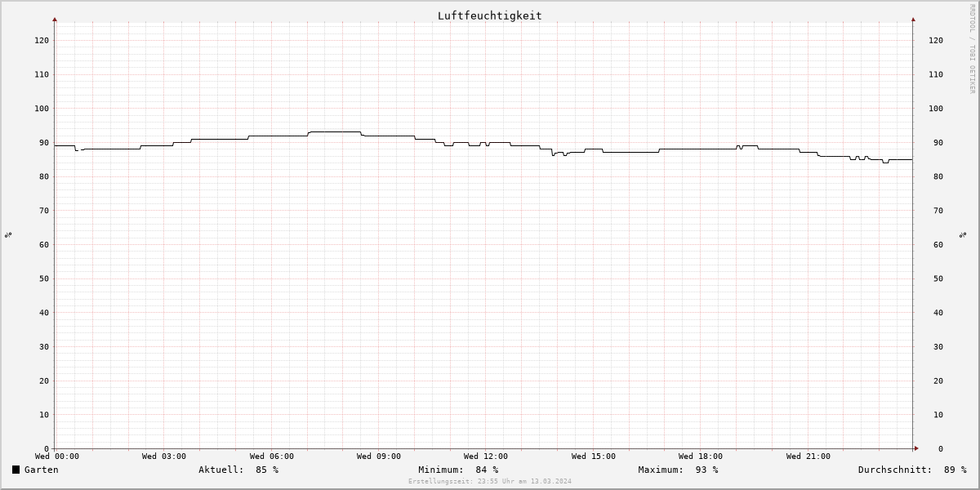Click the Wed 21:00 time axis label
The width and height of the screenshot is (980, 490).
[808, 457]
